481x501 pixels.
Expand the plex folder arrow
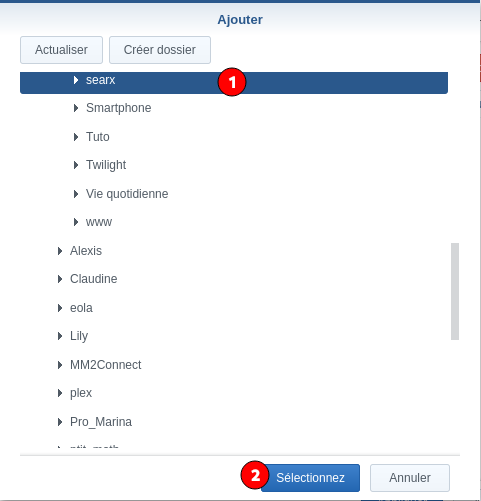point(60,393)
